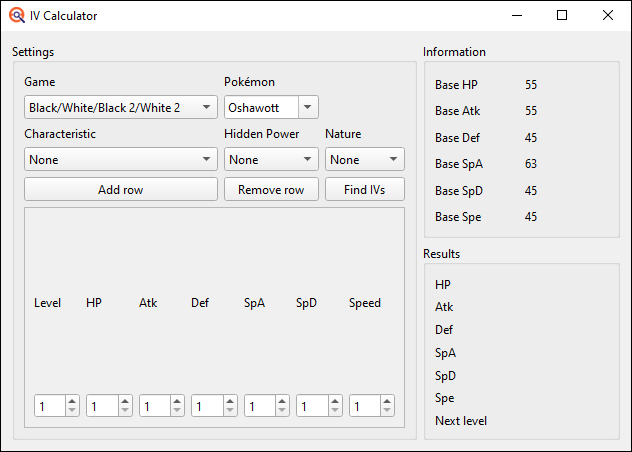This screenshot has height=452, width=632.
Task: Click the Add row button
Action: point(121,190)
